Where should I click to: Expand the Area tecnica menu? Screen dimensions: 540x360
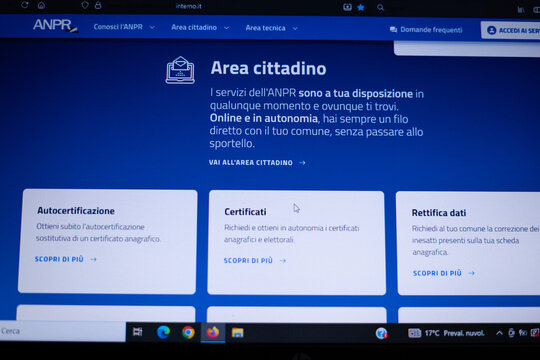click(271, 28)
